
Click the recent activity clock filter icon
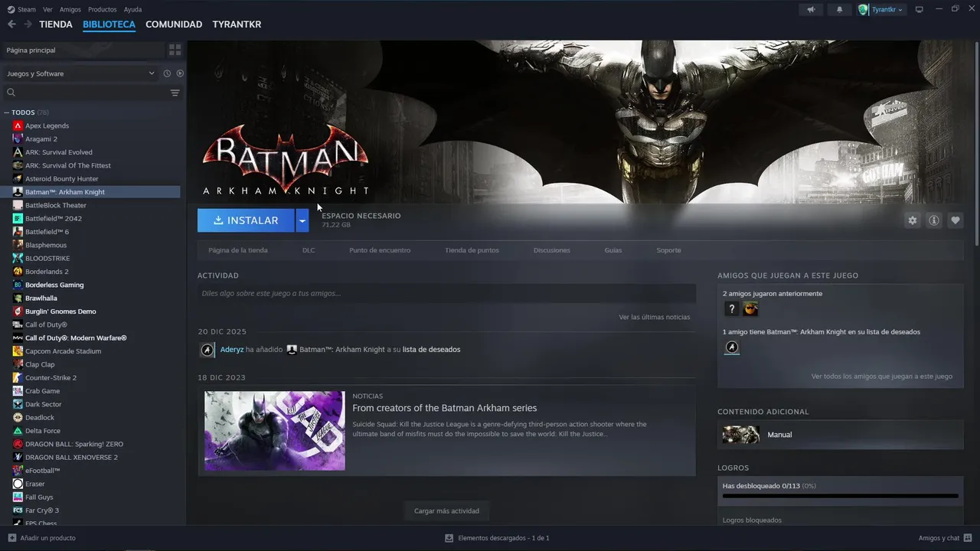pos(166,73)
